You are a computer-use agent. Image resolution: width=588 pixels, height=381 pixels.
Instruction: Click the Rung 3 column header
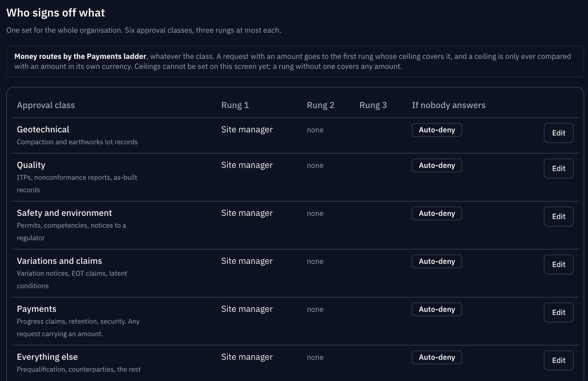(x=373, y=105)
